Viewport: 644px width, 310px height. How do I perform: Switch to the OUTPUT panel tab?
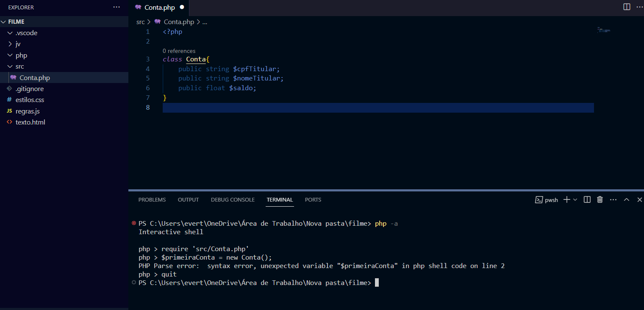click(188, 200)
